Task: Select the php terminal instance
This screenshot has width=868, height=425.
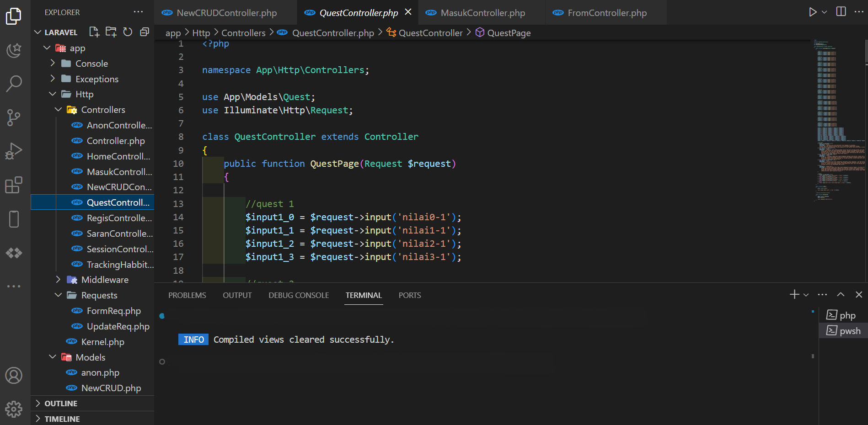Action: pos(843,315)
